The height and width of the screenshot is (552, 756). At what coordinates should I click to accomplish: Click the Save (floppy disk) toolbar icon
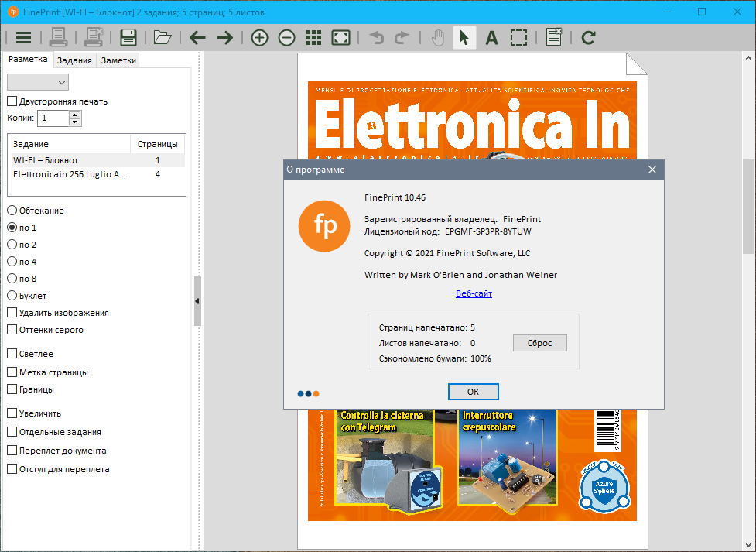click(128, 37)
